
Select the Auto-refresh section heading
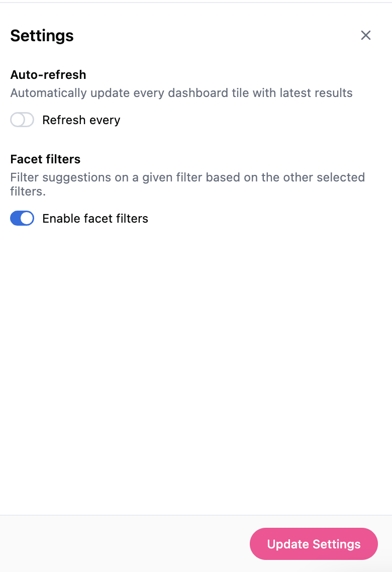[x=48, y=75]
